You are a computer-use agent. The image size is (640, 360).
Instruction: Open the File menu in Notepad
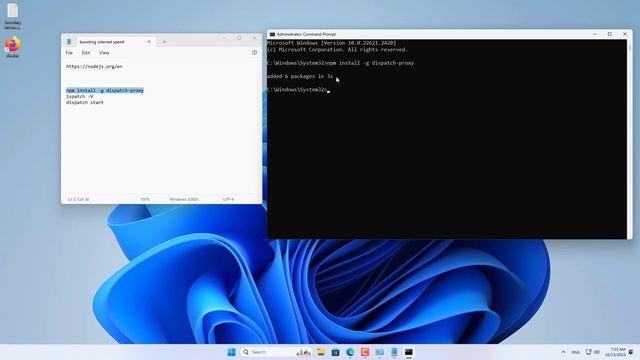[x=69, y=53]
